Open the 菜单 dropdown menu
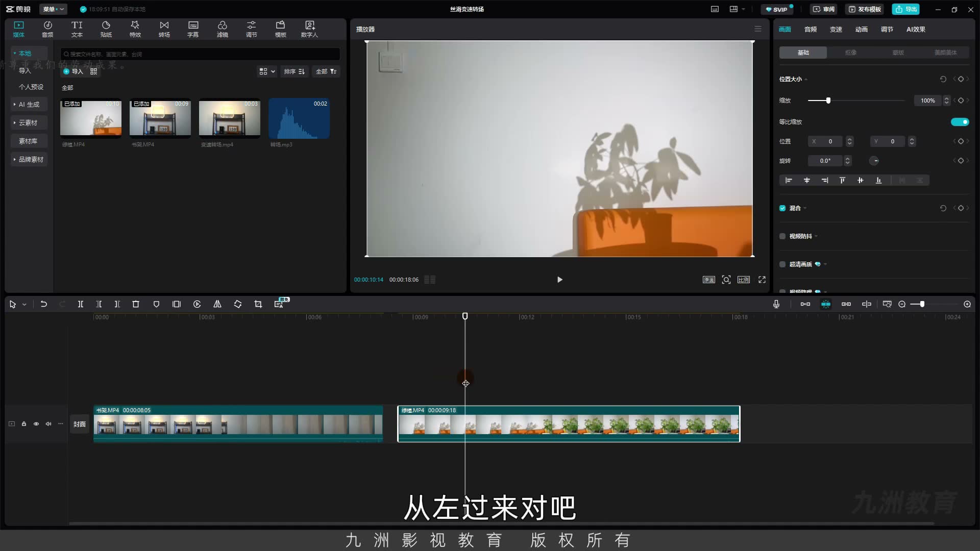980x551 pixels. click(54, 9)
